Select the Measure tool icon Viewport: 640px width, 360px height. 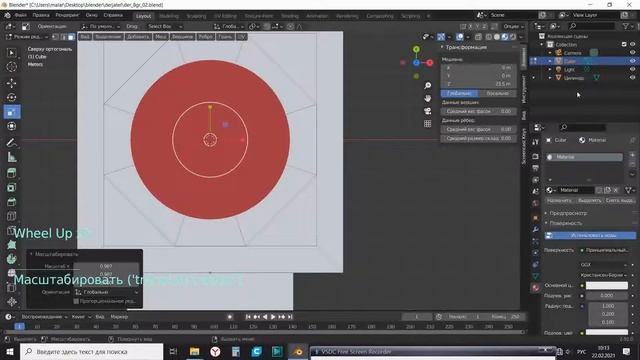coord(11,157)
